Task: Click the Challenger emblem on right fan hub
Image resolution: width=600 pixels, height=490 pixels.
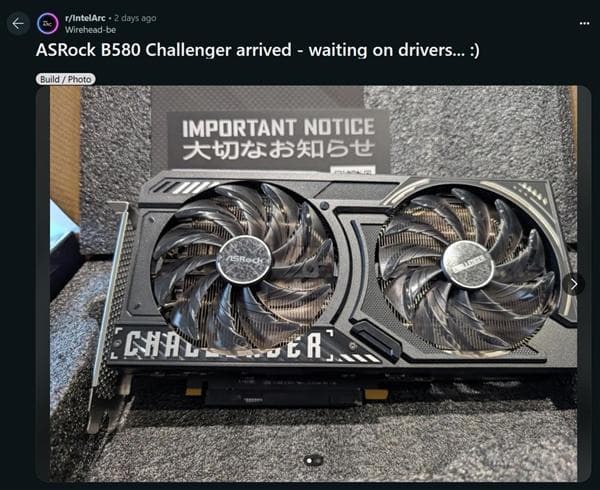Action: point(468,265)
